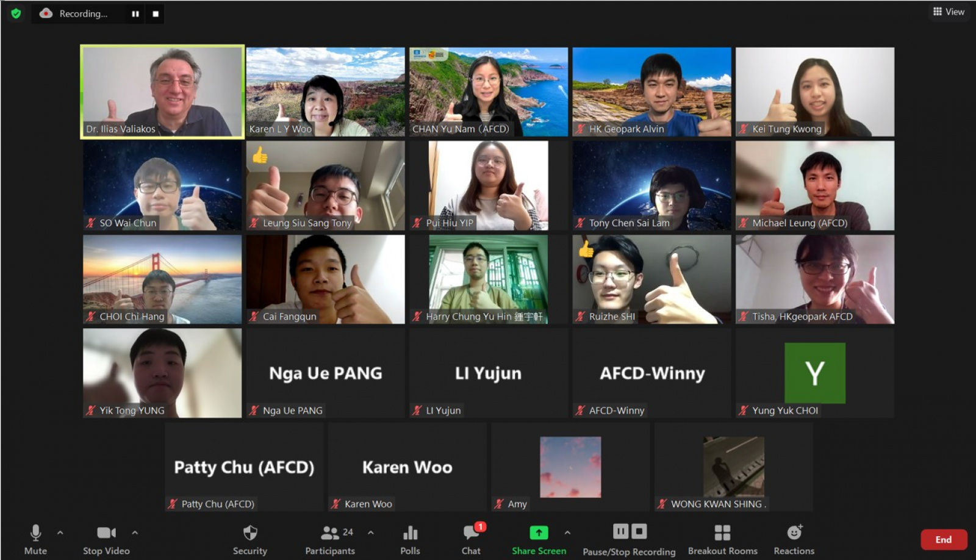Expand share options arrow beside Share Screen
The height and width of the screenshot is (560, 976).
567,533
